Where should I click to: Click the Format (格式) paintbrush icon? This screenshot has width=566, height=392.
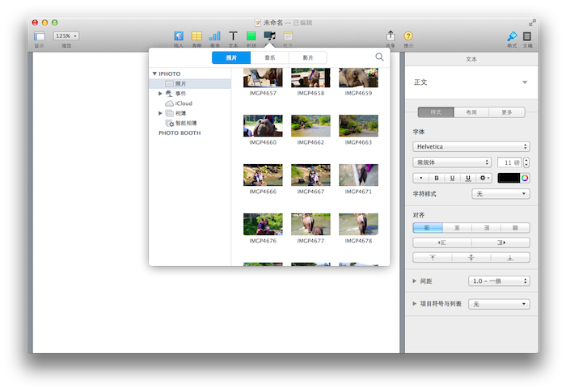(511, 36)
